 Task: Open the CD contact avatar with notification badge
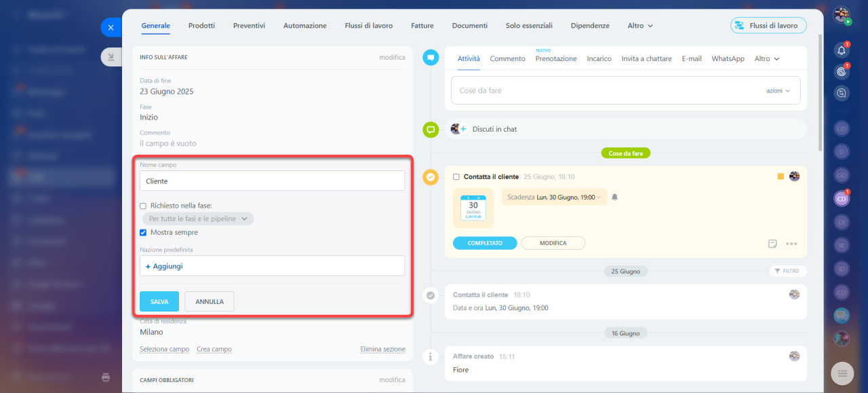842,199
